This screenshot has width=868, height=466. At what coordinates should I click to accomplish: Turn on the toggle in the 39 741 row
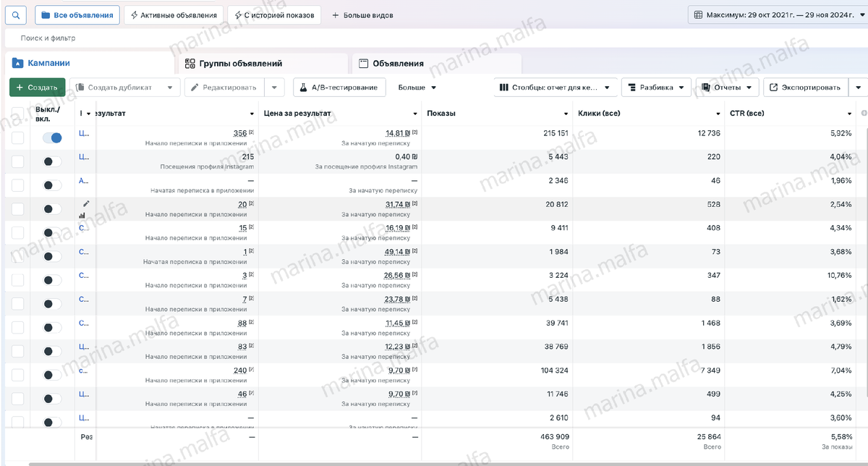[x=52, y=328]
